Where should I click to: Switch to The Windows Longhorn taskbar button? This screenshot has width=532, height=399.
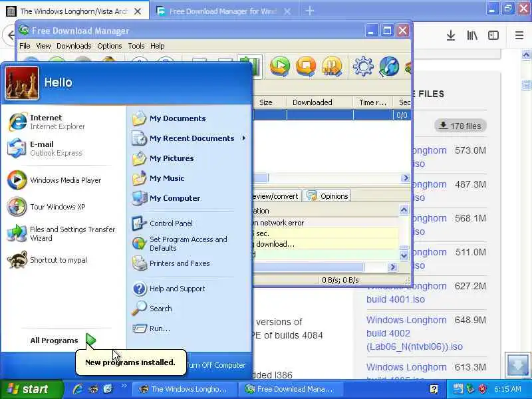(x=184, y=389)
